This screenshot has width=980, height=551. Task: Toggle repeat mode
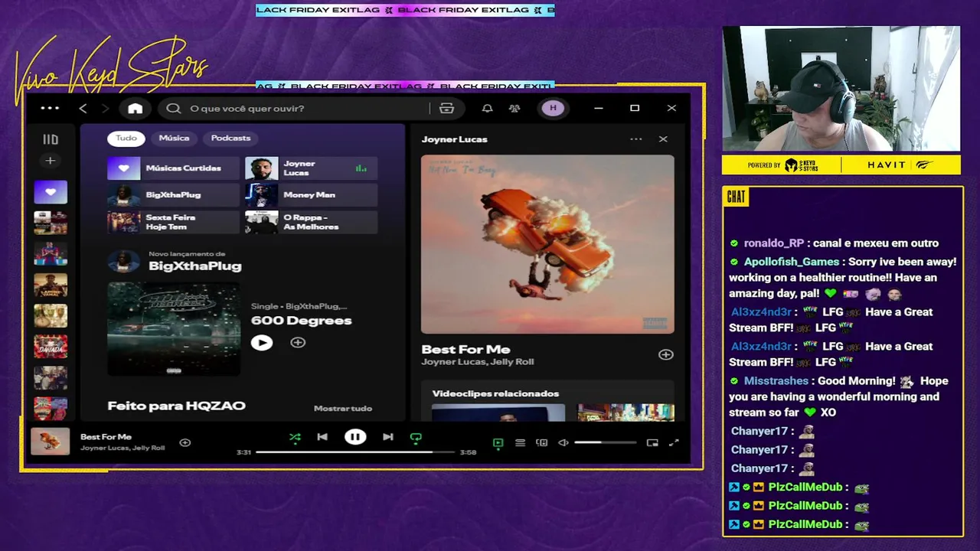point(416,438)
